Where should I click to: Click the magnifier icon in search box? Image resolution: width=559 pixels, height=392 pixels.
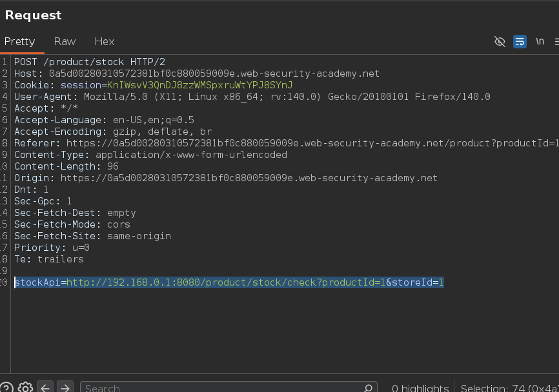369,387
